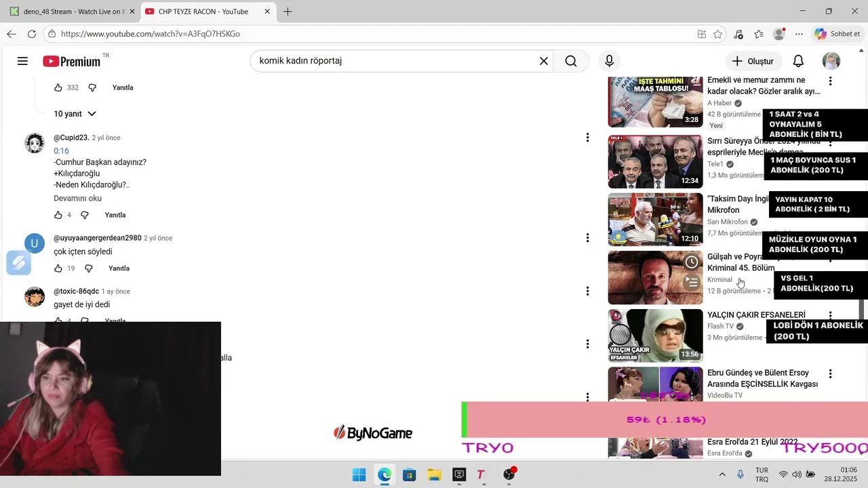Screen dimensions: 868x488
Task: Start voice search with the microphone
Action: [x=609, y=61]
